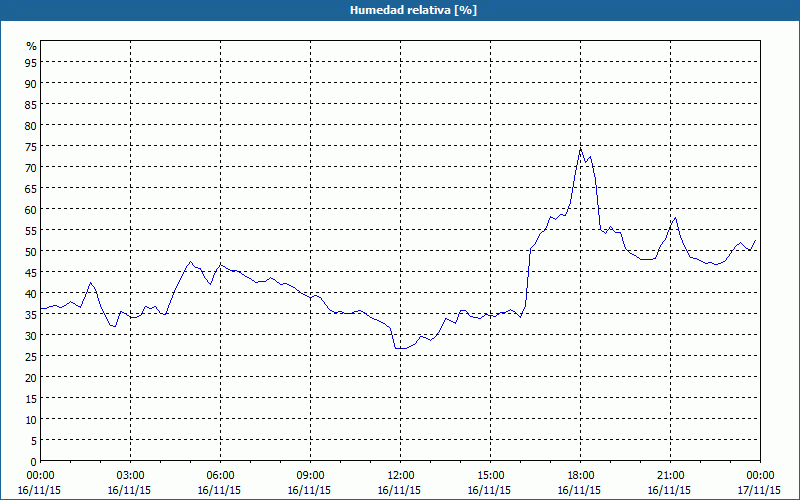Viewport: 800px width, 500px height.
Task: Pick the 09:00 time label on the x-axis
Action: [310, 476]
